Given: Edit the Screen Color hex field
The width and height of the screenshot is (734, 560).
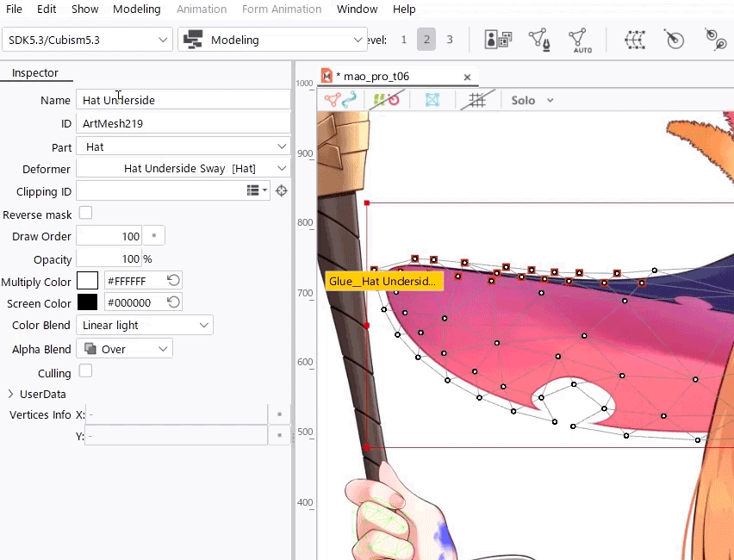Looking at the screenshot, I should click(x=135, y=302).
